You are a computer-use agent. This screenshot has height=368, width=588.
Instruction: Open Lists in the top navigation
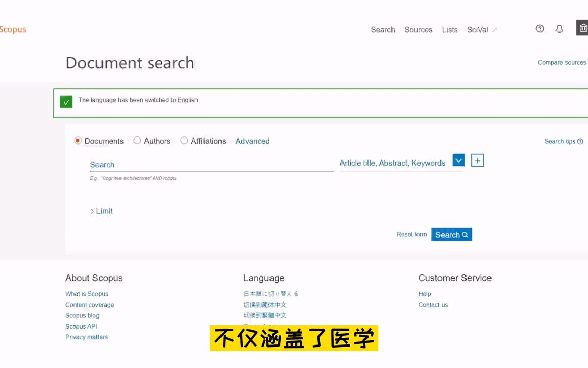pos(450,30)
